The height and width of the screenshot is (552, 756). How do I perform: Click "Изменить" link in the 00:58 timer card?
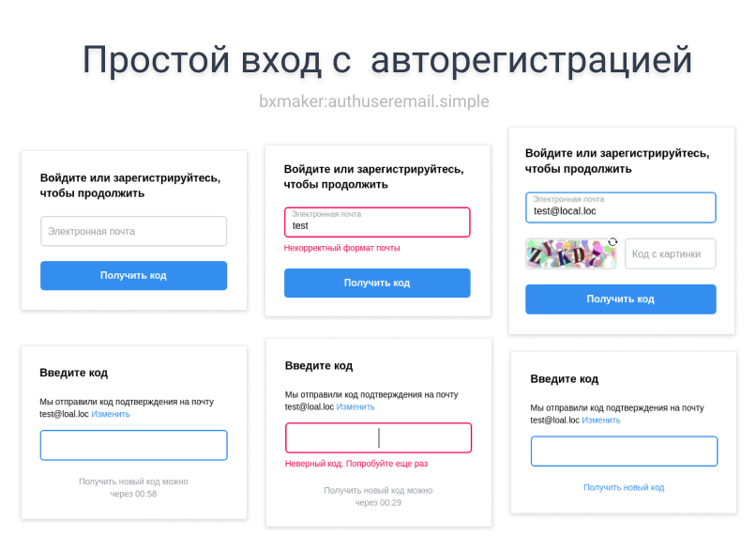(x=111, y=414)
